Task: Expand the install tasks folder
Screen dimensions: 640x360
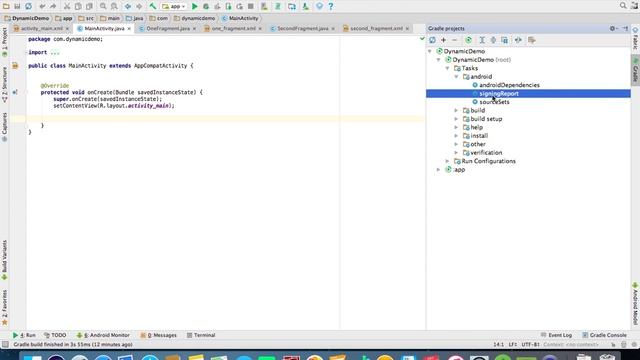Action: pyautogui.click(x=456, y=136)
